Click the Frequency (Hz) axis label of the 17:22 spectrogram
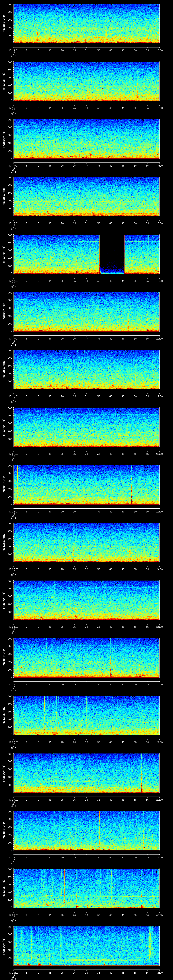This screenshot has width=173, height=980. pyautogui.click(x=4, y=484)
